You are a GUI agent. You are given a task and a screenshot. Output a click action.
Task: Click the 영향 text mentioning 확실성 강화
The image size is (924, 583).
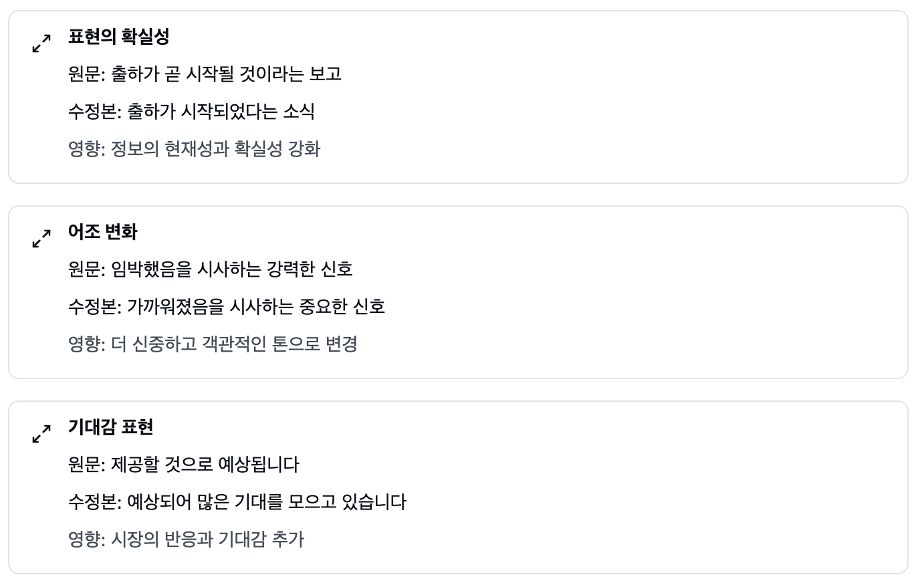(x=194, y=149)
